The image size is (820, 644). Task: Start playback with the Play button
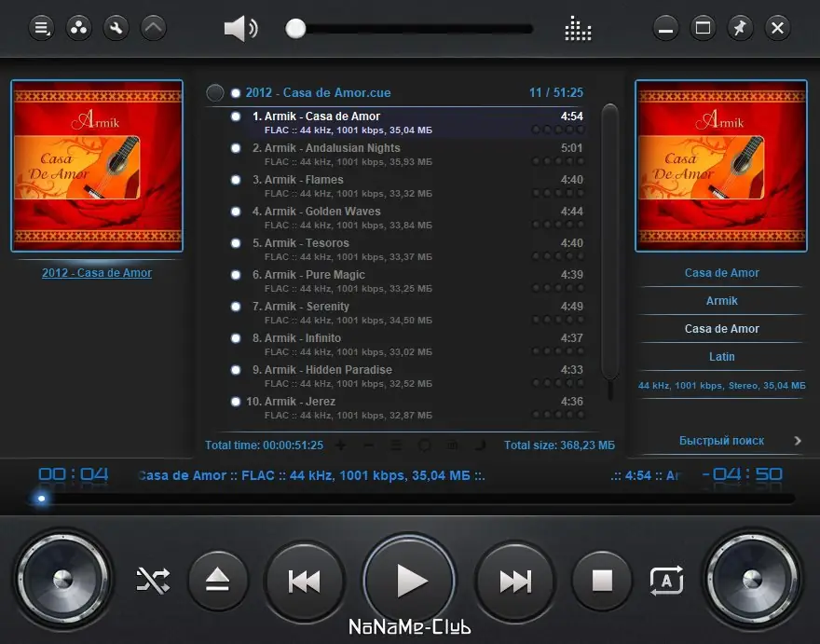point(409,581)
